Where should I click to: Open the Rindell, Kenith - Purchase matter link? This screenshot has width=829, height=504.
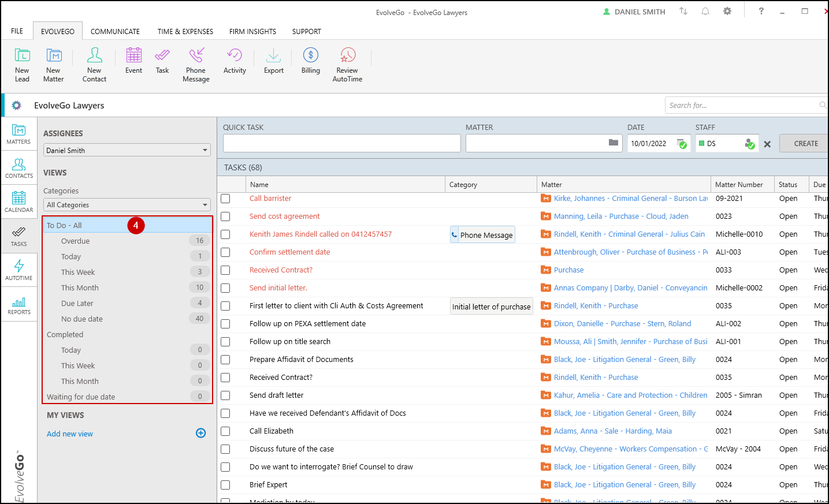coord(596,306)
